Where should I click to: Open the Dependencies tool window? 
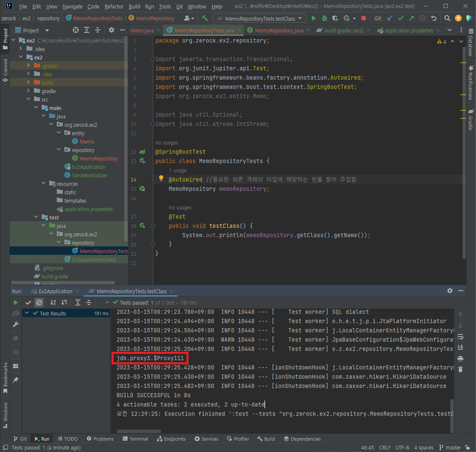pyautogui.click(x=302, y=439)
